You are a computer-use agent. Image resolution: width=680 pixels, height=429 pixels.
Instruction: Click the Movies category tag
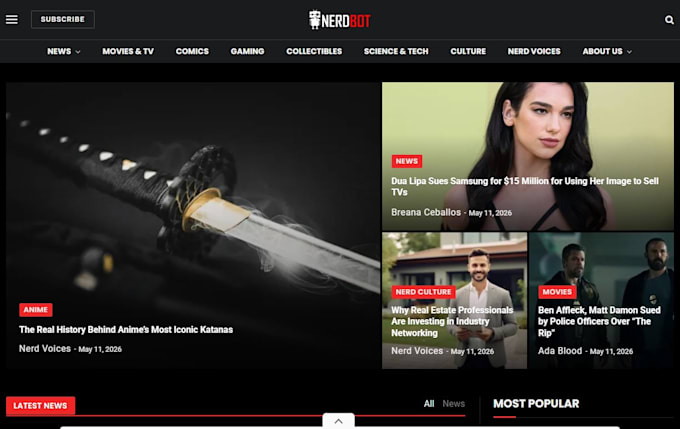point(557,292)
